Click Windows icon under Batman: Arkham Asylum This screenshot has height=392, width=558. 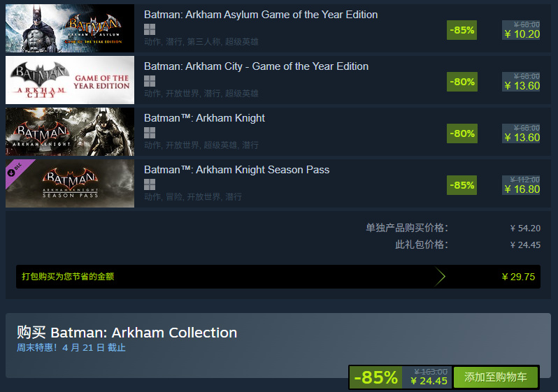(x=149, y=29)
